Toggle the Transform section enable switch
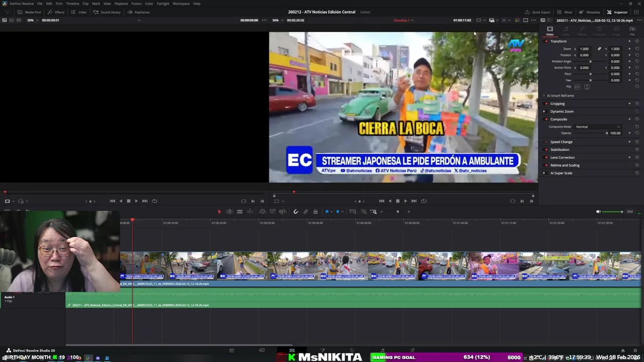The image size is (644, 362). tap(546, 41)
